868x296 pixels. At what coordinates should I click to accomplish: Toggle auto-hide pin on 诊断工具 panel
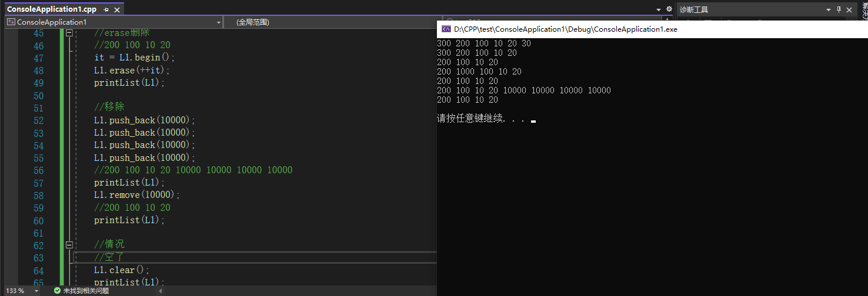[x=839, y=9]
